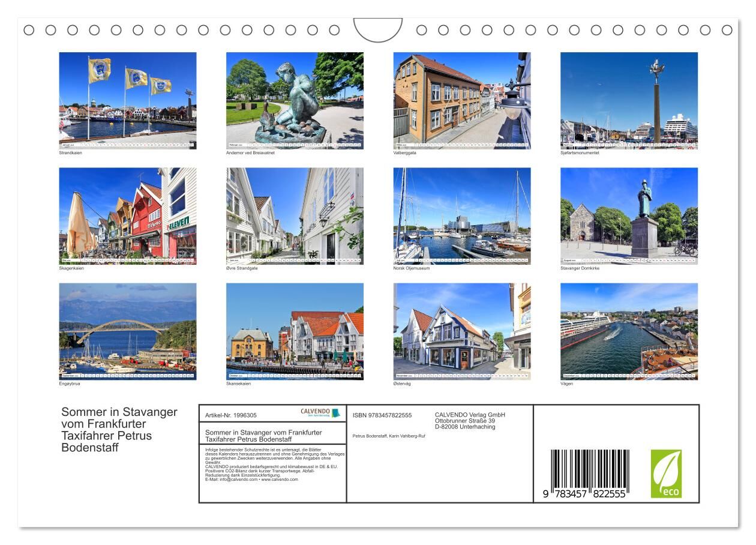
Task: Click the ISBN 9783457822555 text
Action: tap(382, 415)
